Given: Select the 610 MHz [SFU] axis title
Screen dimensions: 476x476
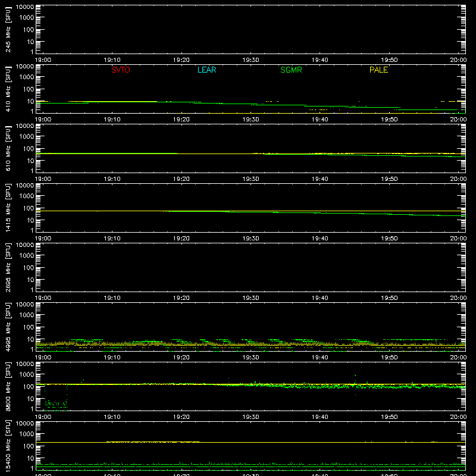Looking at the screenshot, I should coord(8,148).
